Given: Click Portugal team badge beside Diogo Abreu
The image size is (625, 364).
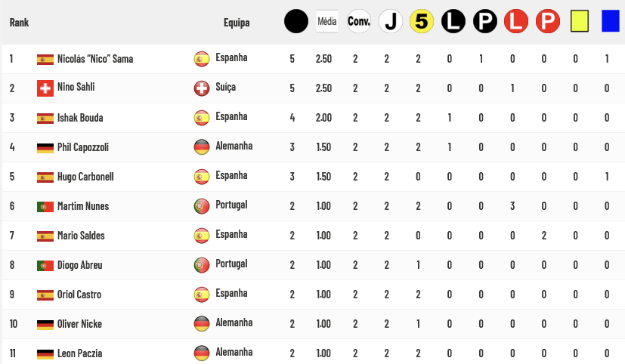Looking at the screenshot, I should pos(202,265).
